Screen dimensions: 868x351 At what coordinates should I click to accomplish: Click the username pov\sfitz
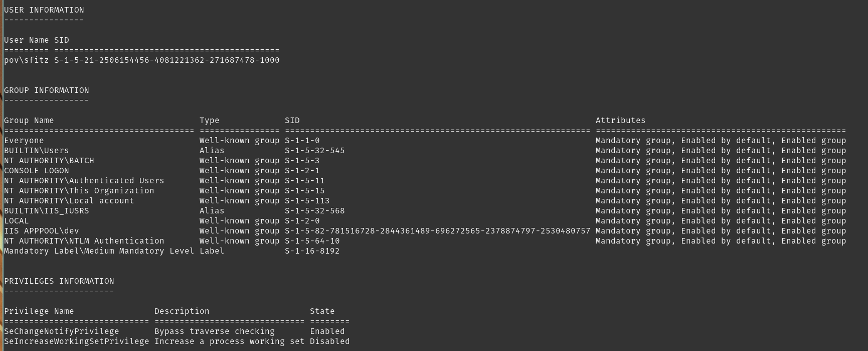27,60
